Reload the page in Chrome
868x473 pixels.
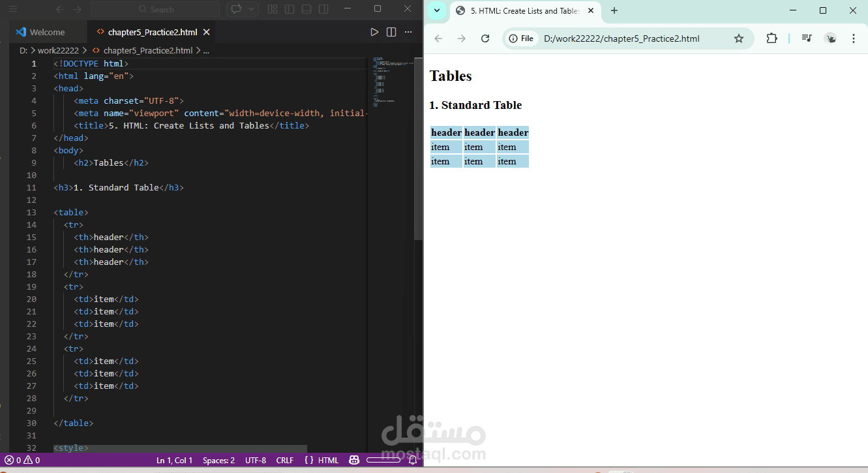(485, 38)
